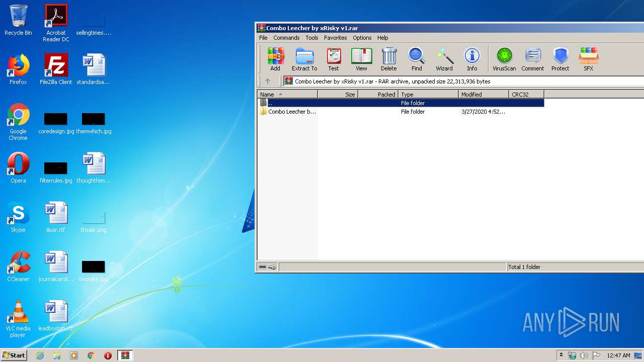Select the thoughtfem... Word document icon
The width and height of the screenshot is (644, 362).
click(x=94, y=168)
